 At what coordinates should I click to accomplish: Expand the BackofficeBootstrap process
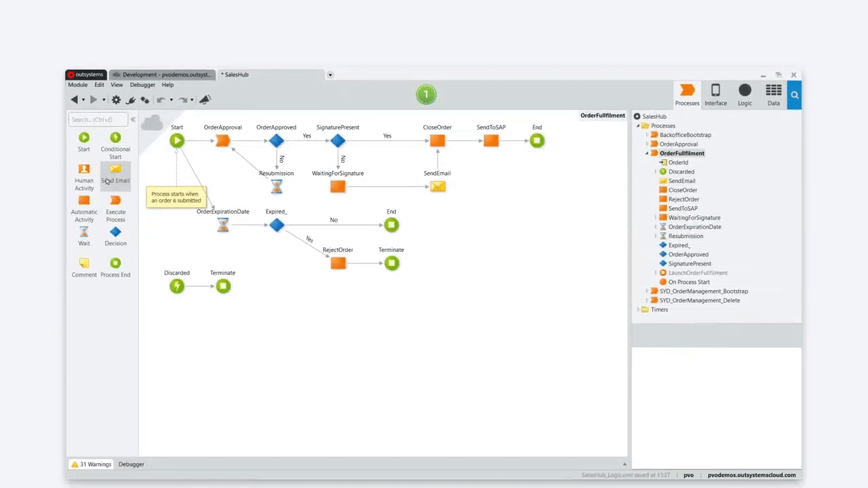coord(647,135)
